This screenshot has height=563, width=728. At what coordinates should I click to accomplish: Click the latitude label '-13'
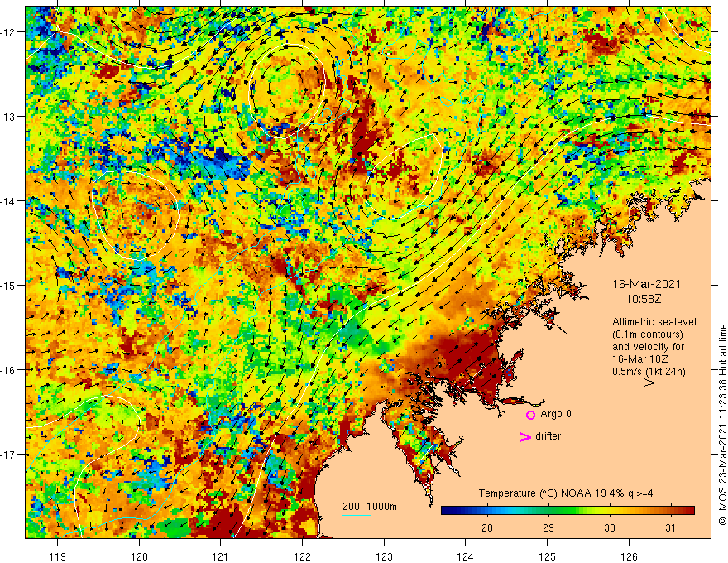pyautogui.click(x=8, y=117)
